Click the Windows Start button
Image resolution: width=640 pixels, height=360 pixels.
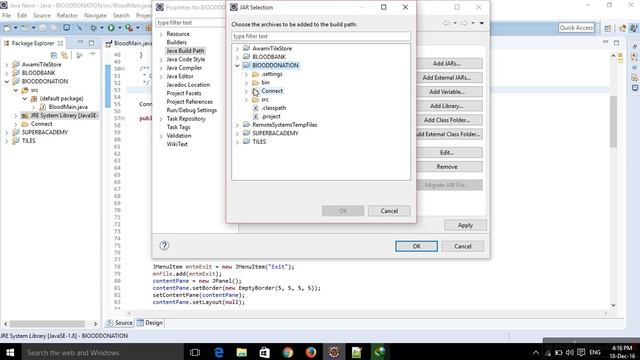(10, 352)
